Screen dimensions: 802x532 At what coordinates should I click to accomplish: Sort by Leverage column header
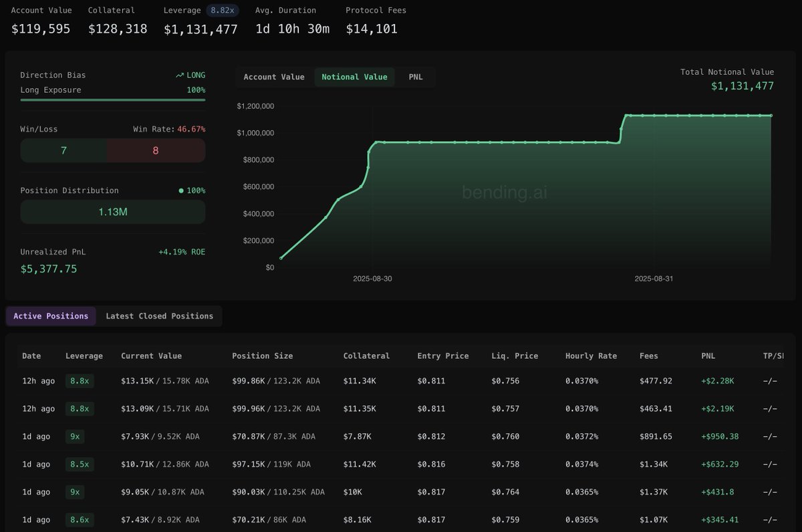(x=84, y=356)
